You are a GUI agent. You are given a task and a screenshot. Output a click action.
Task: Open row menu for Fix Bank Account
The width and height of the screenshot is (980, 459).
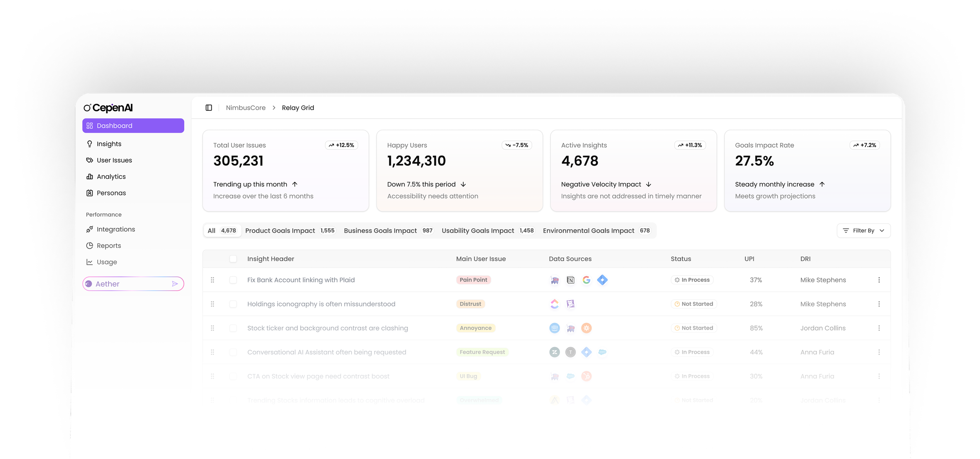click(879, 280)
